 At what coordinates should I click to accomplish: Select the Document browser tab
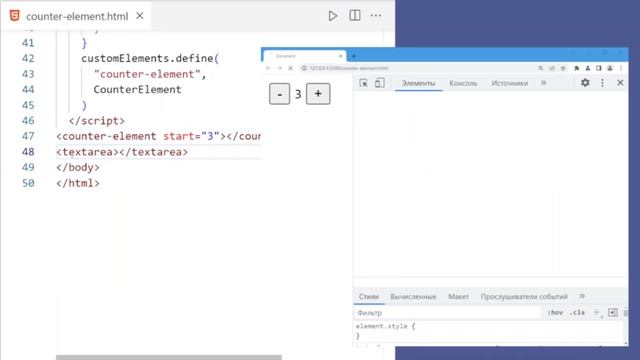click(304, 56)
